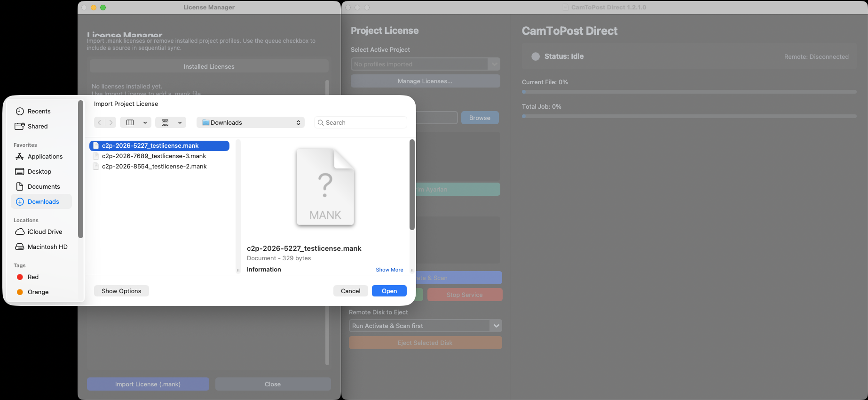Open Select Active Project dropdown in CamToPost

click(x=426, y=64)
